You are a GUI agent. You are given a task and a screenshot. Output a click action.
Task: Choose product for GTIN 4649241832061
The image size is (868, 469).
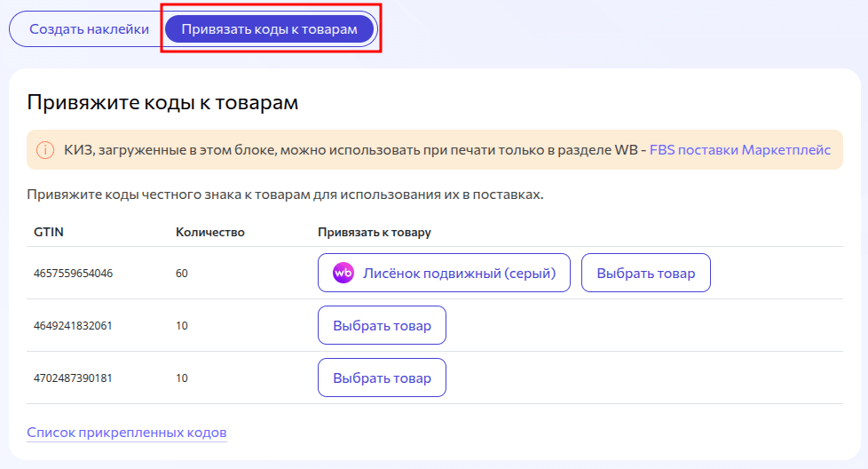coord(382,326)
